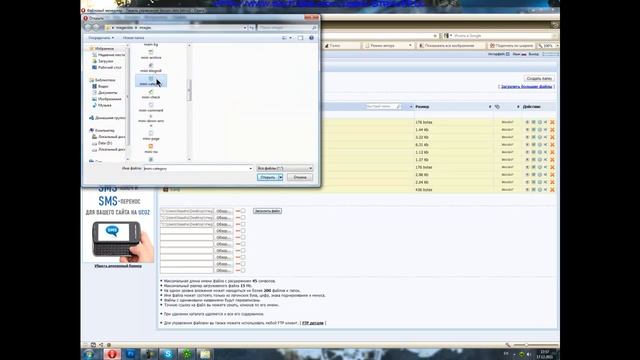Expand the Упорядочить menu in the dialog
The width and height of the screenshot is (640, 360).
pyautogui.click(x=101, y=38)
